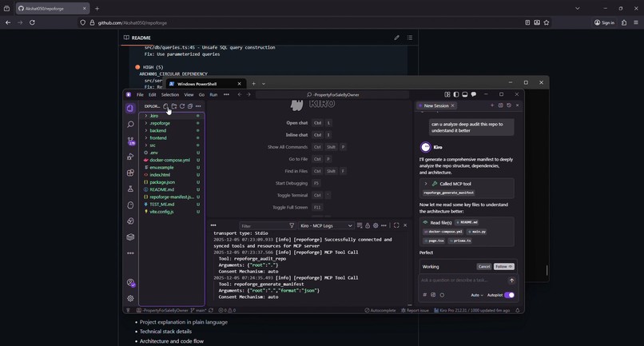Click the output filter funnel icon
This screenshot has width=644, height=346.
292,225
